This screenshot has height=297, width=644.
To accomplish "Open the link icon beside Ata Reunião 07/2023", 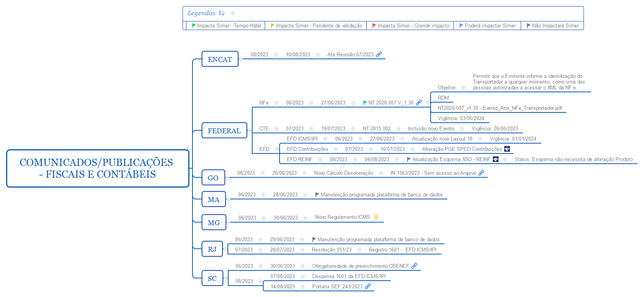I will coord(379,54).
